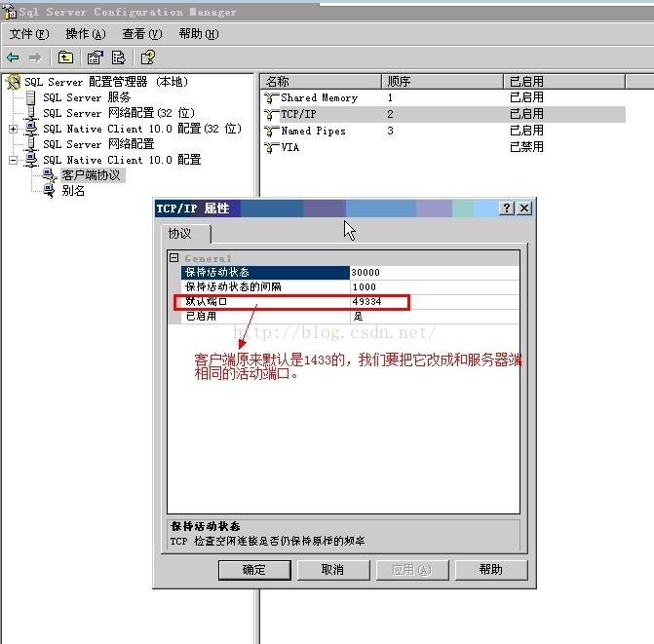Click the 已禁用 status of VIA
This screenshot has height=644, width=654.
click(526, 147)
